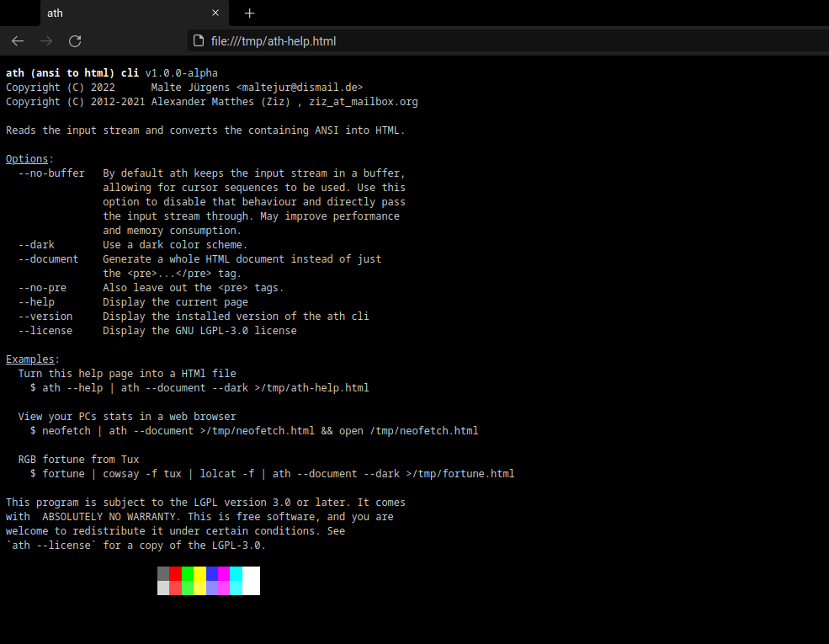Select the 'ath' tab
829x644 pixels.
(135, 13)
